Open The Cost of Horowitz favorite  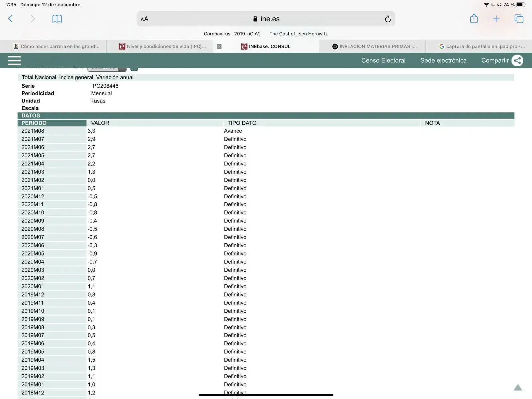[x=298, y=34]
